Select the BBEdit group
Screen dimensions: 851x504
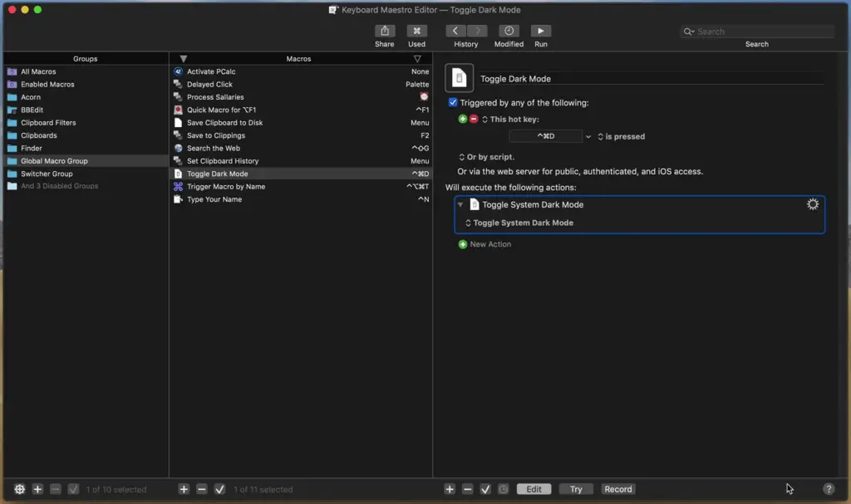(86, 110)
